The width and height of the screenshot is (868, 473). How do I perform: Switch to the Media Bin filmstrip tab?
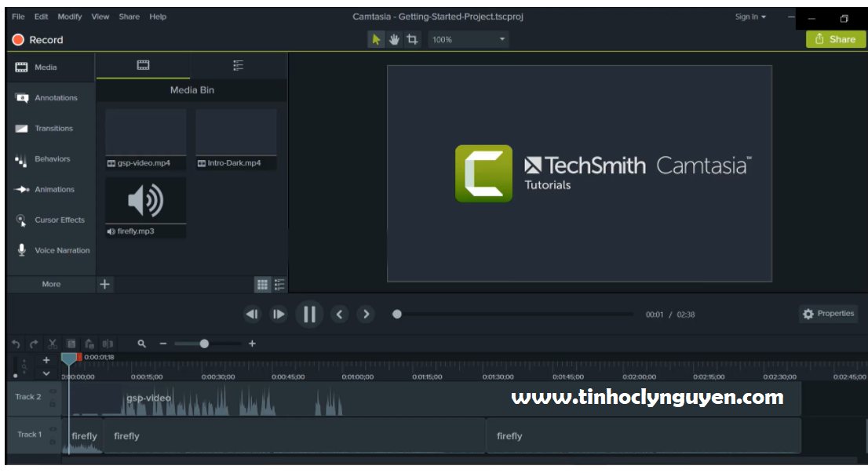tap(143, 65)
